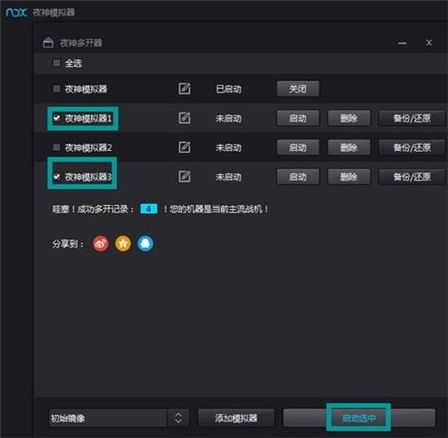Click the 添加模拟器 button
Image resolution: width=448 pixels, height=438 pixels.
click(x=236, y=418)
